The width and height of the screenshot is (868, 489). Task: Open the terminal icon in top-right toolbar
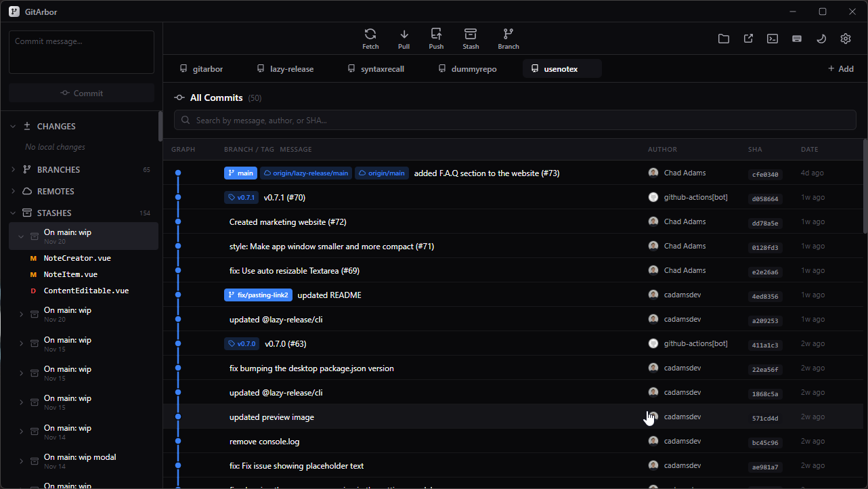pos(773,39)
